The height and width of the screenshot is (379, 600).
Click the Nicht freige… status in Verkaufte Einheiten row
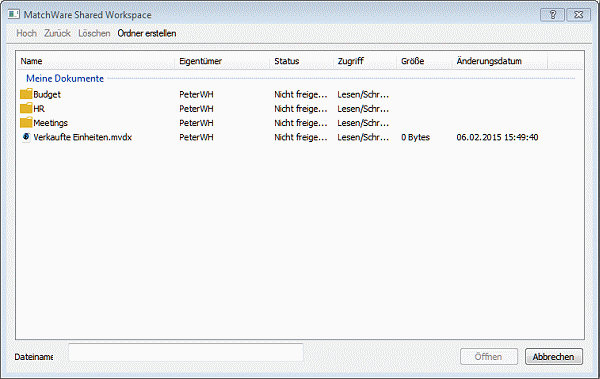point(301,137)
